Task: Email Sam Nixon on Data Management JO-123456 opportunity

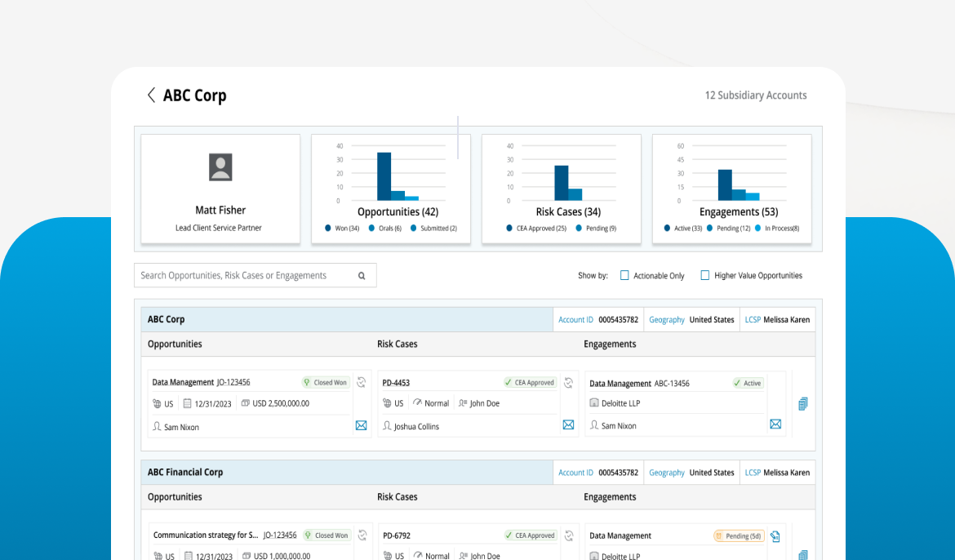Action: point(361,425)
